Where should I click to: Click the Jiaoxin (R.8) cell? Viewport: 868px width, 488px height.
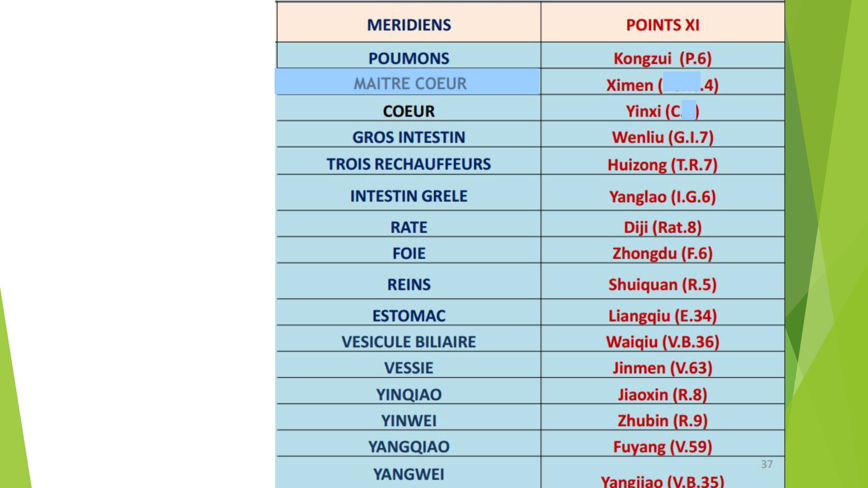pyautogui.click(x=662, y=391)
